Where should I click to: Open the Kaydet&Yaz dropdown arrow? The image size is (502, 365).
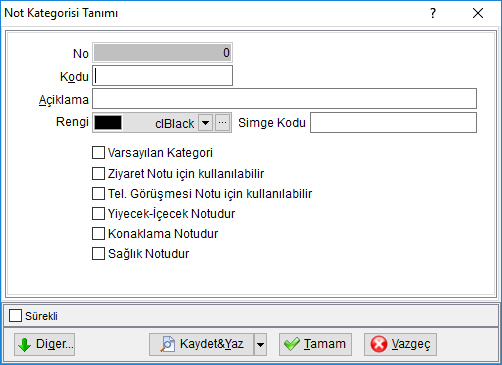[260, 344]
